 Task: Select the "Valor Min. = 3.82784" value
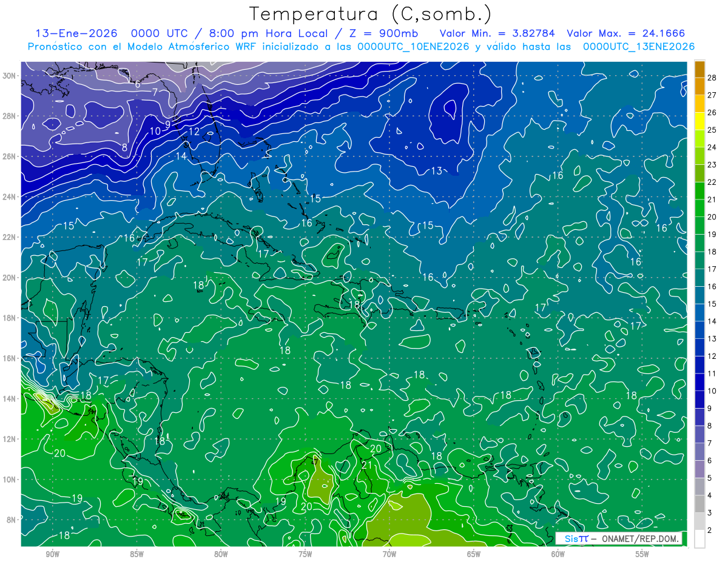coord(497,33)
